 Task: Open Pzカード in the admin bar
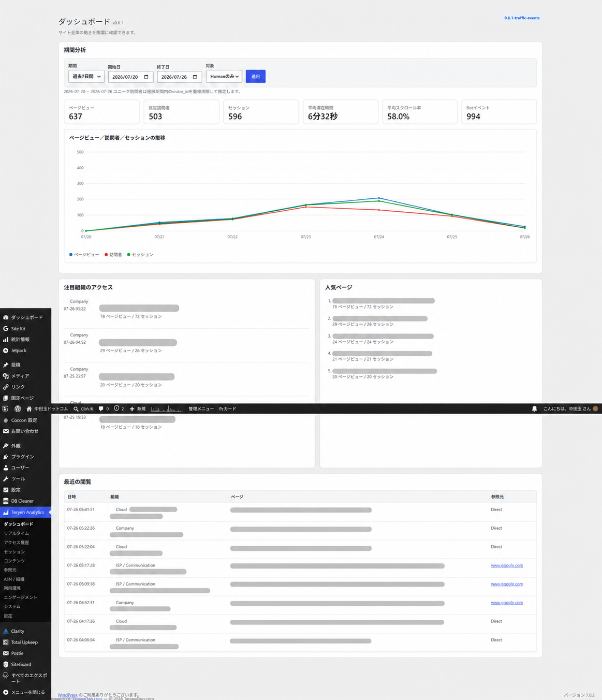[x=228, y=409]
